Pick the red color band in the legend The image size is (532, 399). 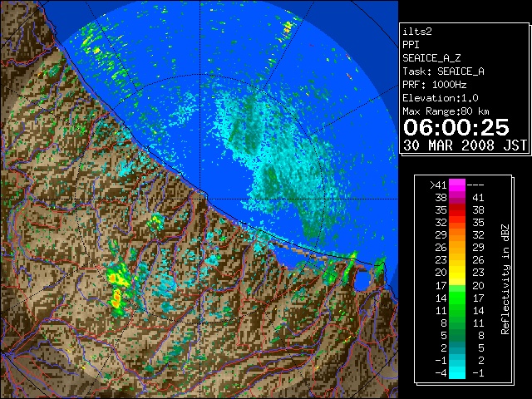tap(456, 209)
